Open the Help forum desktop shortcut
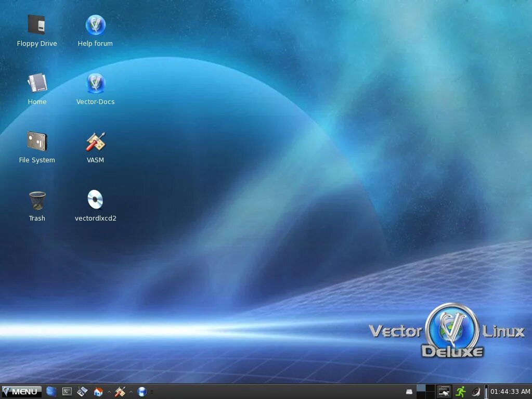Image resolution: width=532 pixels, height=399 pixels. coord(95,31)
